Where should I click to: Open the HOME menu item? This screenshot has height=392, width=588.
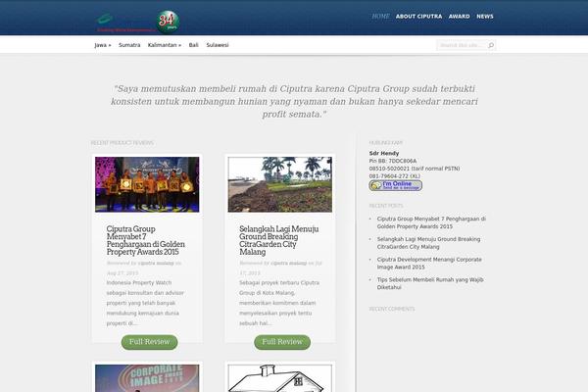pos(380,16)
